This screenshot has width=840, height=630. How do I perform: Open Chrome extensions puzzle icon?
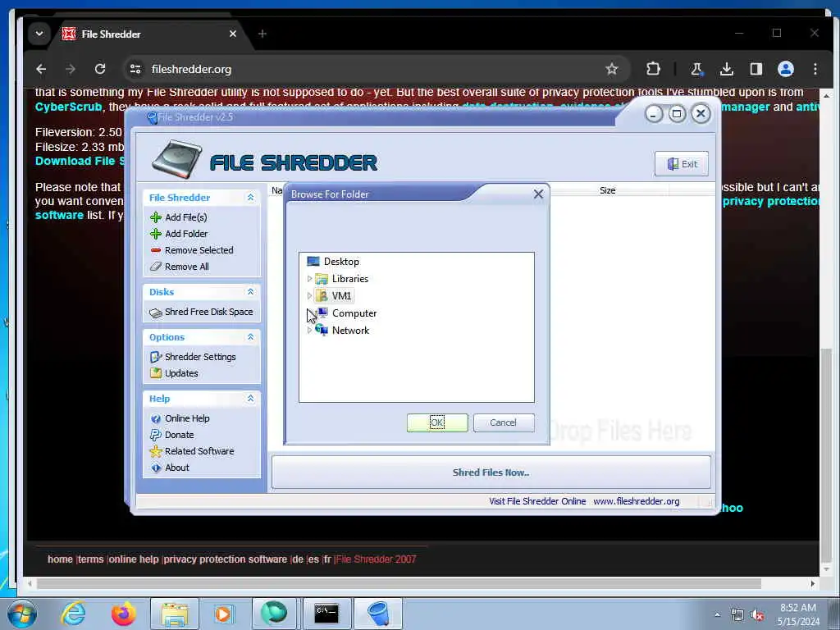tap(653, 69)
